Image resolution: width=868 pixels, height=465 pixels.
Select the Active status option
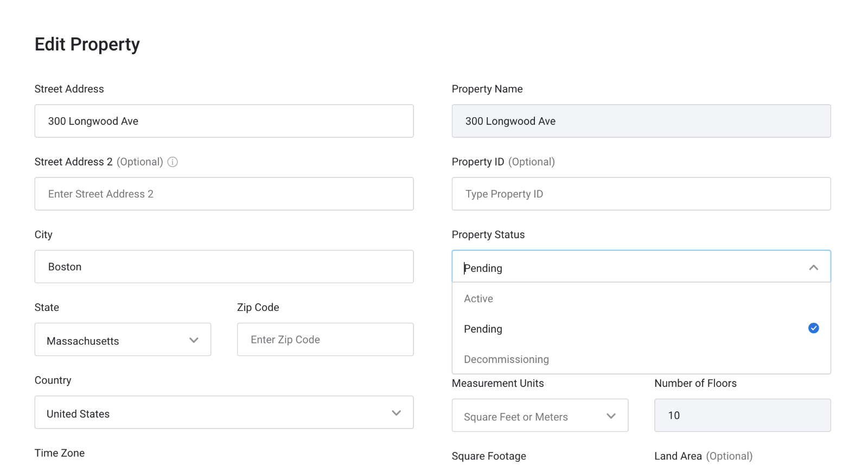tap(478, 299)
